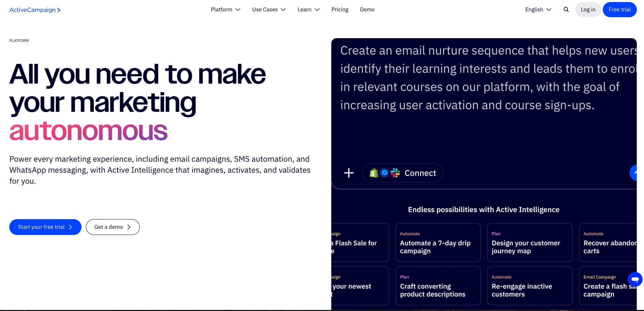The image size is (644, 311).
Task: Select Automate a 7-day drip campaign card
Action: 438,243
